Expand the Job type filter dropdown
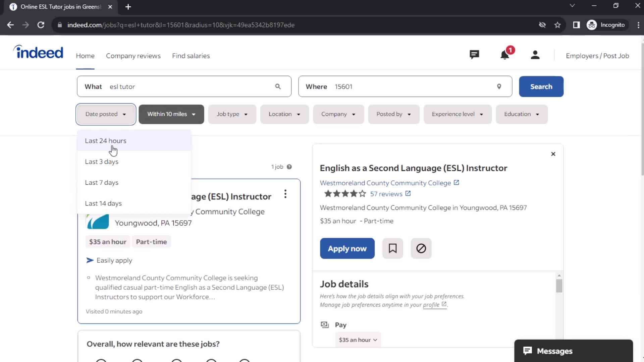This screenshot has height=362, width=644. pos(232,114)
